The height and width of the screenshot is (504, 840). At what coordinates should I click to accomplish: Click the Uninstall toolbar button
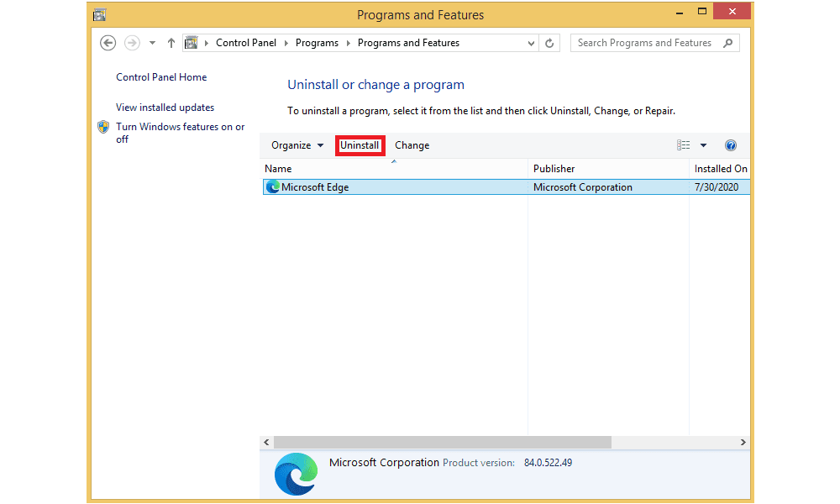(360, 145)
